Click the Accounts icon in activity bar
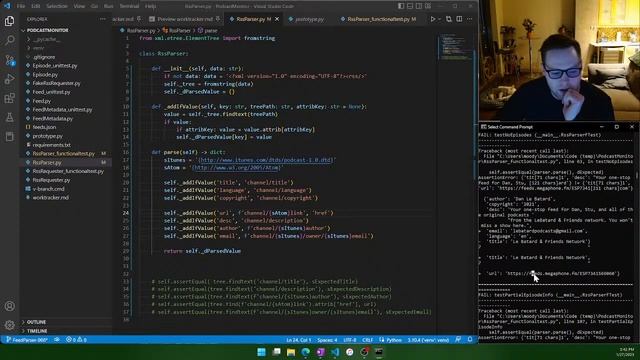 click(9, 306)
